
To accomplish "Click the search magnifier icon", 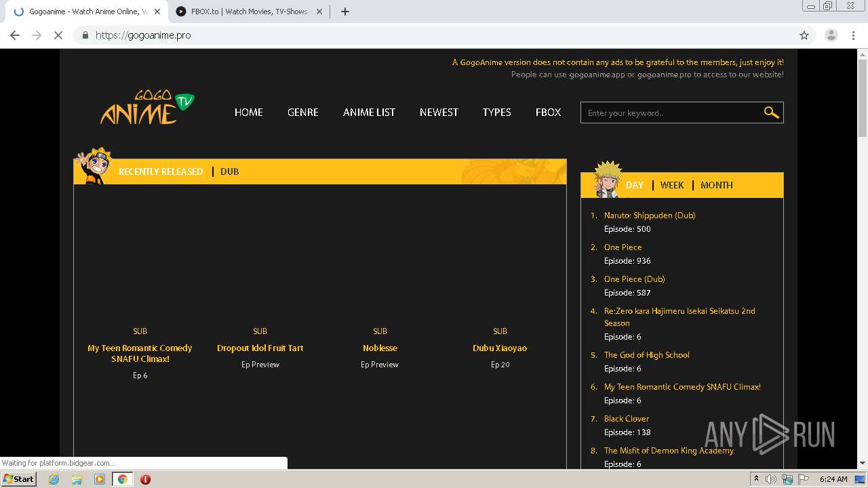I will (771, 113).
